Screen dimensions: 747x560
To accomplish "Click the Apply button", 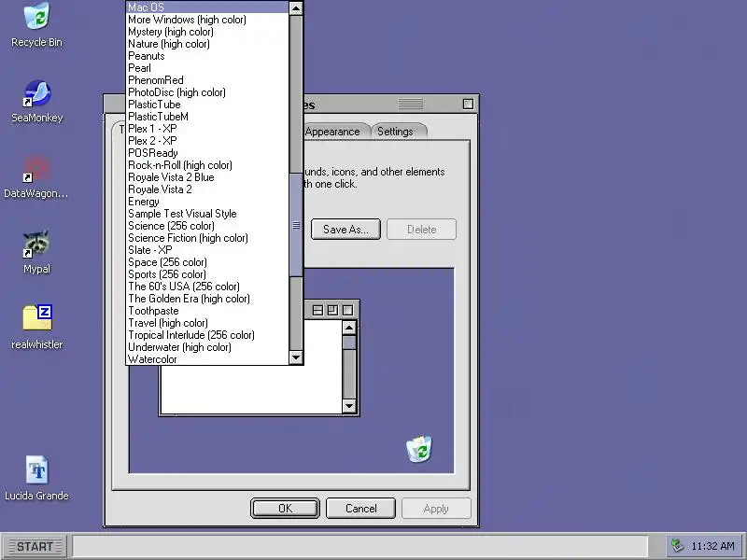I will pos(436,508).
